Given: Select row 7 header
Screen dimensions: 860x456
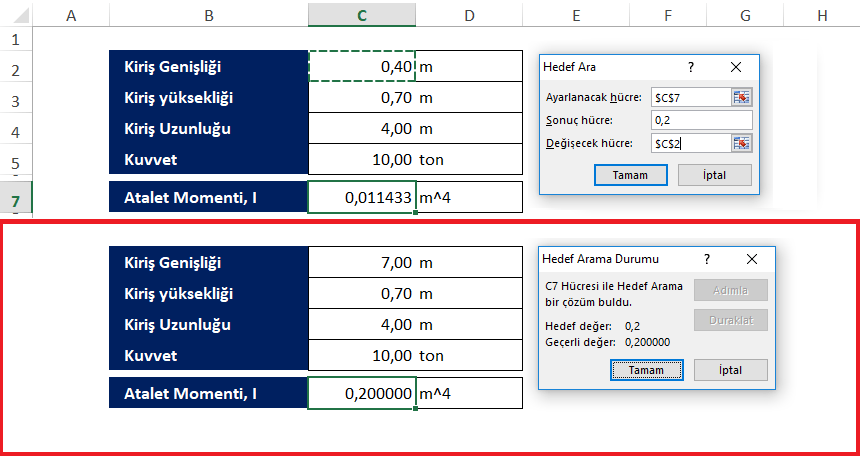Looking at the screenshot, I should pyautogui.click(x=16, y=200).
